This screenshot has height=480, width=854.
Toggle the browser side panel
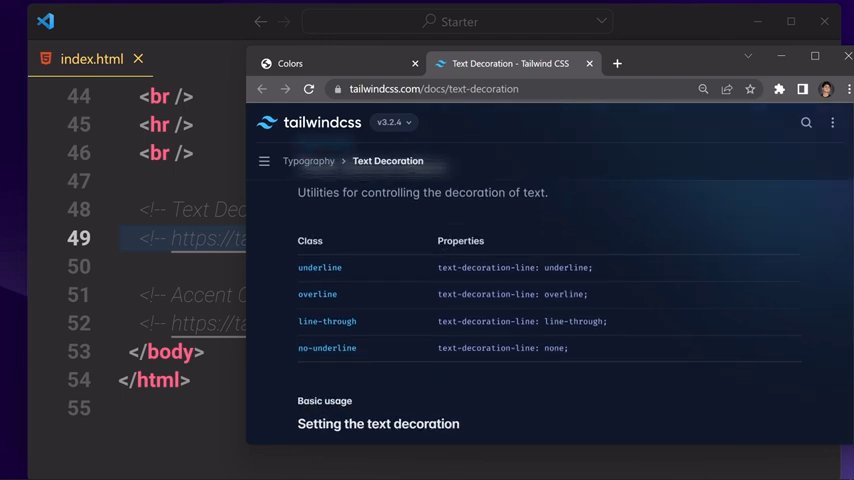[x=802, y=89]
